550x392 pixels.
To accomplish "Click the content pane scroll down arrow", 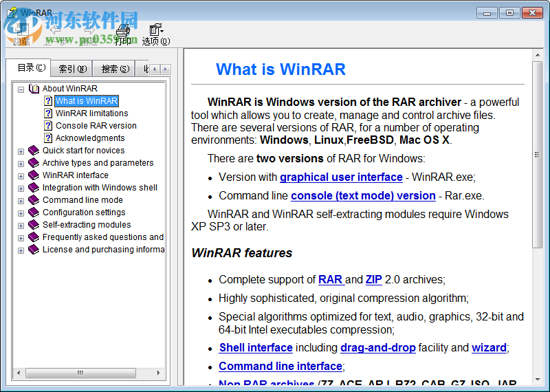I will [537, 380].
